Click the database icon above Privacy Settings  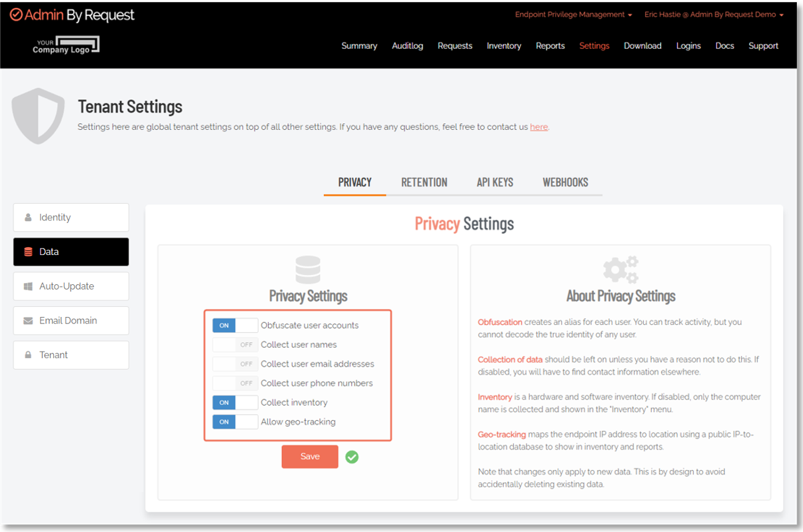[308, 270]
